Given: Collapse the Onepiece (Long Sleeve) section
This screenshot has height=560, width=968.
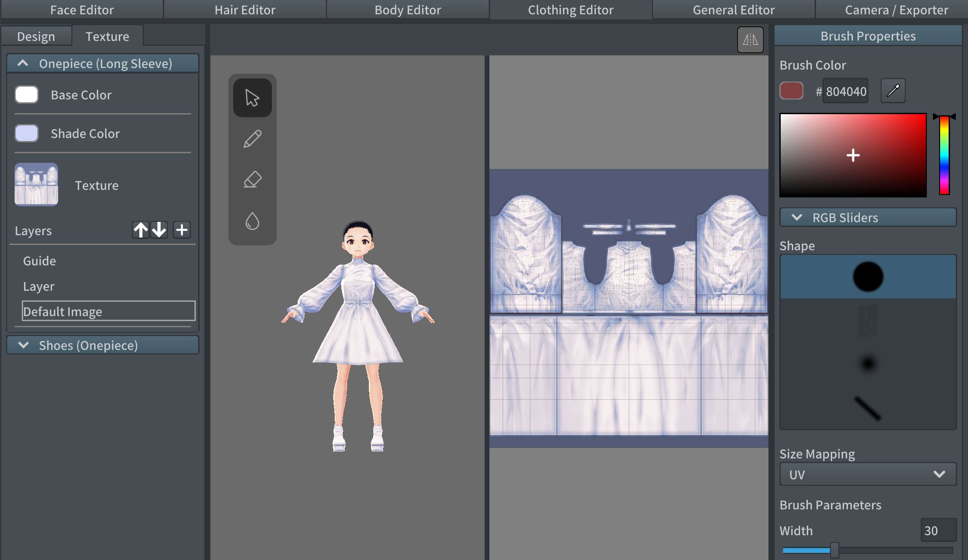Looking at the screenshot, I should point(103,64).
